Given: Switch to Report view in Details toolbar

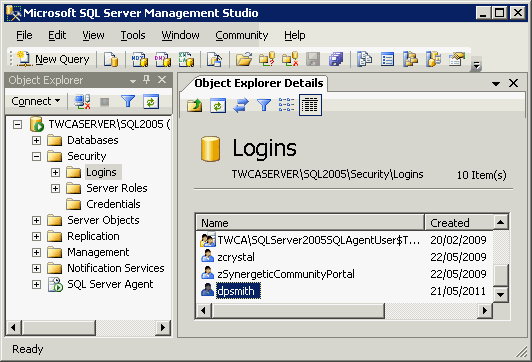Looking at the screenshot, I should pyautogui.click(x=310, y=105).
